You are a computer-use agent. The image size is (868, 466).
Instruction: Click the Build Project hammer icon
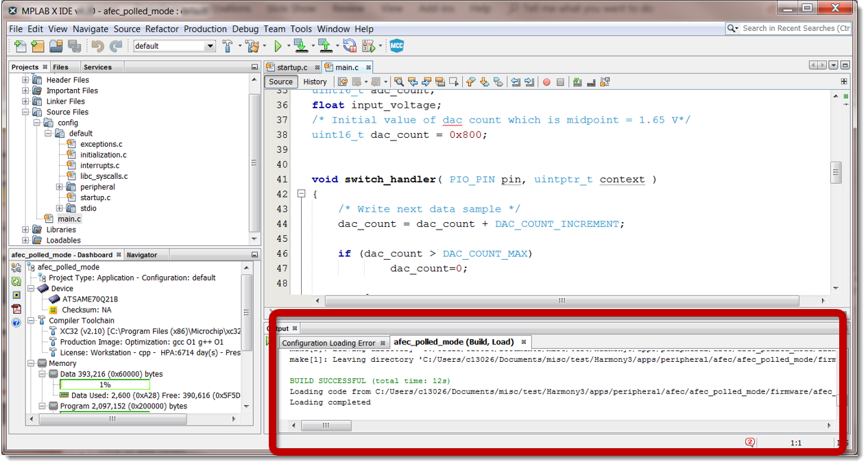(228, 46)
